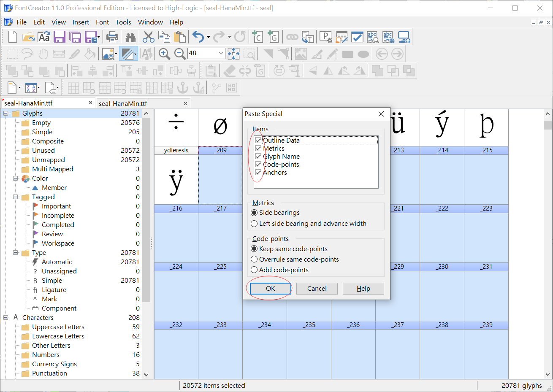Close the Paste Special dialog with X
The image size is (553, 392).
[381, 114]
